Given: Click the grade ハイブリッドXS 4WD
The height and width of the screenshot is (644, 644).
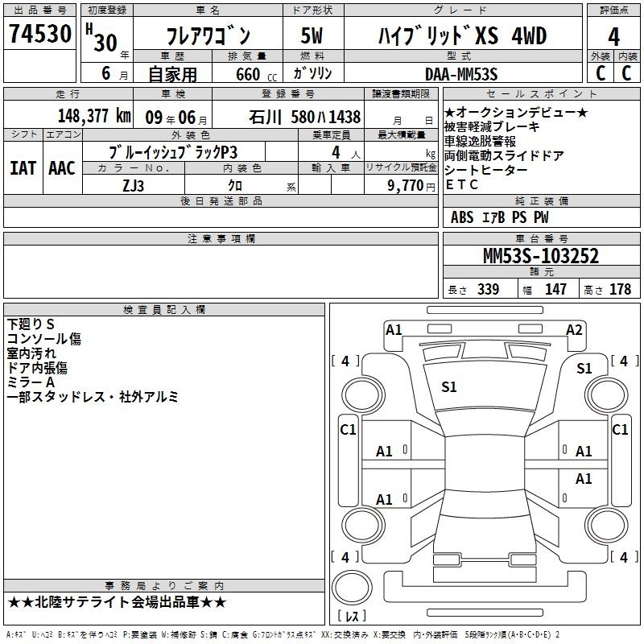Looking at the screenshot, I should tap(462, 36).
